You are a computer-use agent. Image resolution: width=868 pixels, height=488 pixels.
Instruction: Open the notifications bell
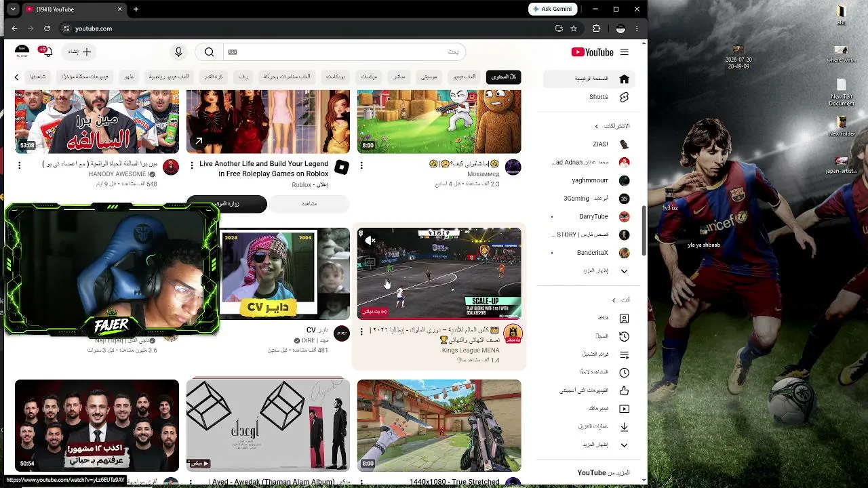tap(46, 52)
